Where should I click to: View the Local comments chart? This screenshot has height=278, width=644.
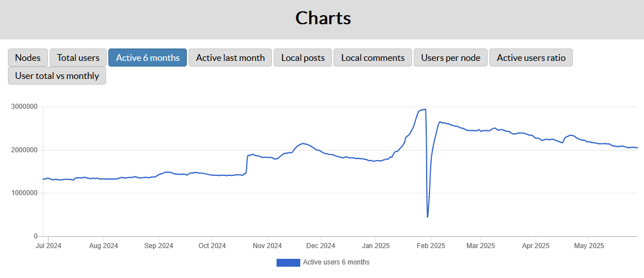point(373,58)
